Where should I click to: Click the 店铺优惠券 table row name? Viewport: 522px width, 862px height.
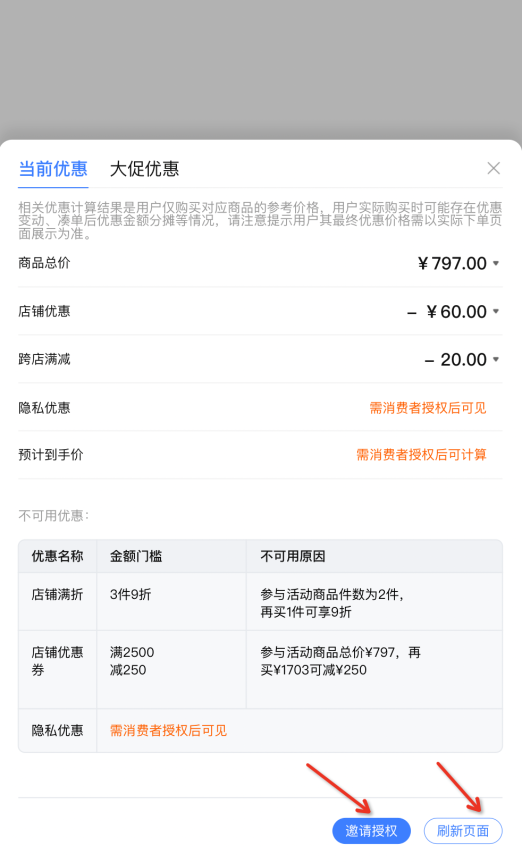[57, 661]
